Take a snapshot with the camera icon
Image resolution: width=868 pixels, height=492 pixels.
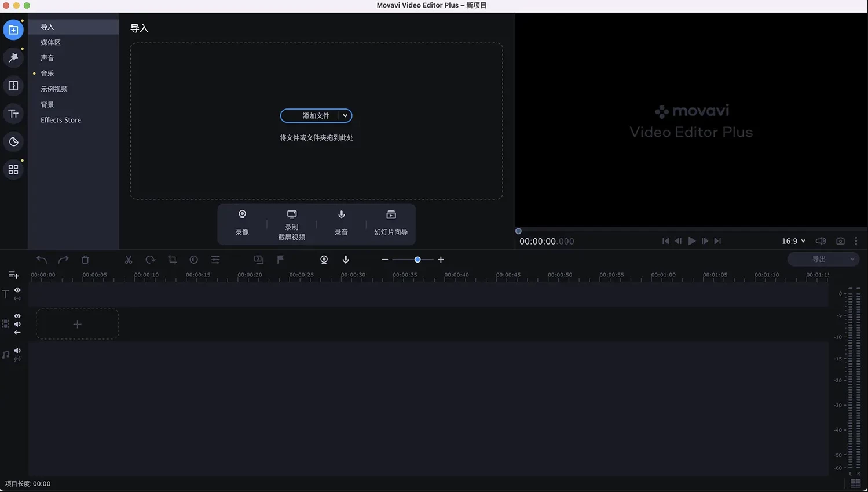click(x=840, y=241)
